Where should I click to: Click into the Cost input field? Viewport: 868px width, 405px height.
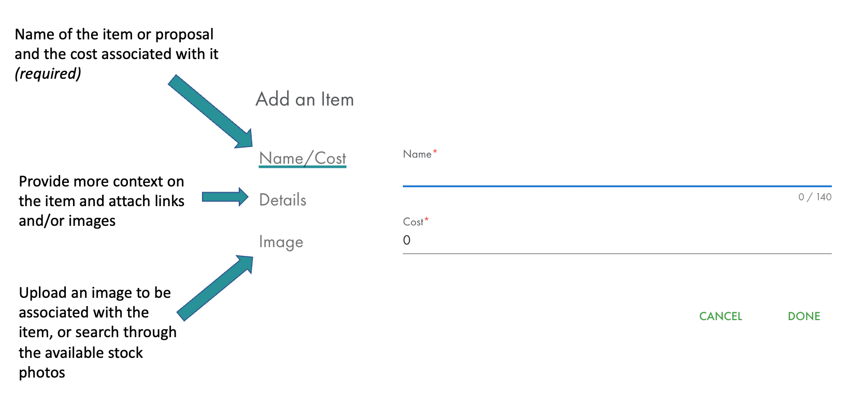616,240
